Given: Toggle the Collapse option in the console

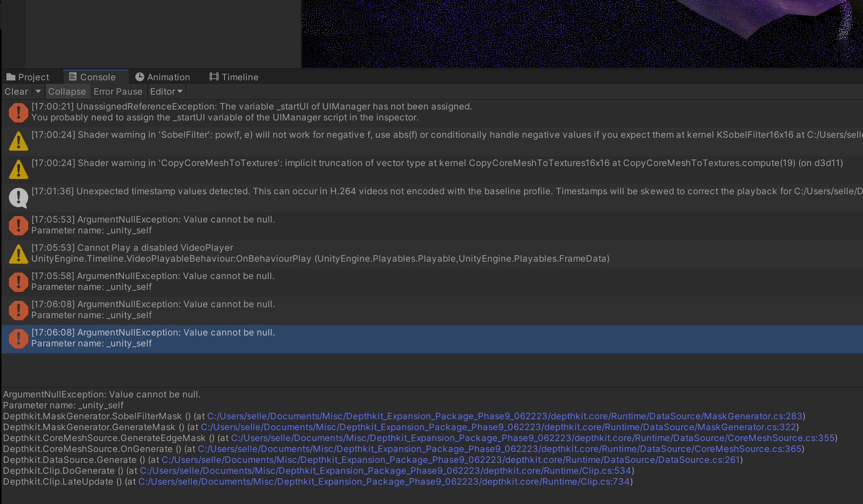Looking at the screenshot, I should click(67, 92).
